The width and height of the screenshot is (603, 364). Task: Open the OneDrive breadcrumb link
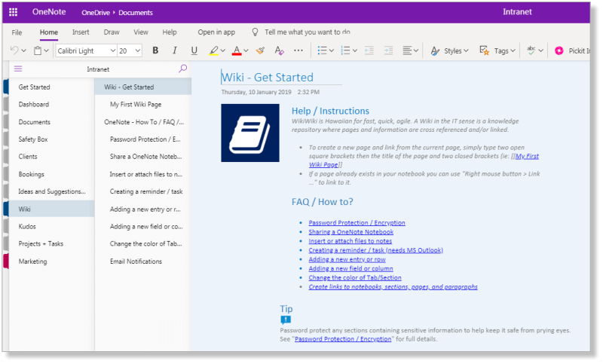(x=96, y=13)
